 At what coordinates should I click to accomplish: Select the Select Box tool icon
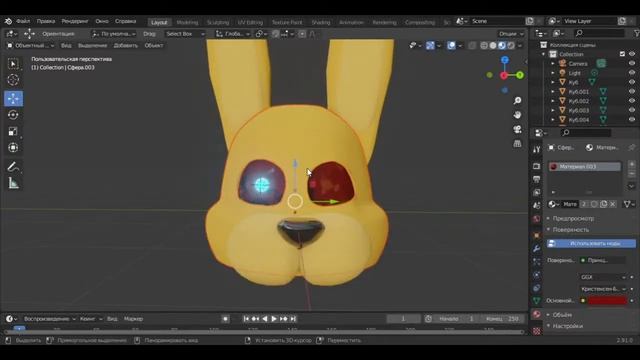(13, 64)
